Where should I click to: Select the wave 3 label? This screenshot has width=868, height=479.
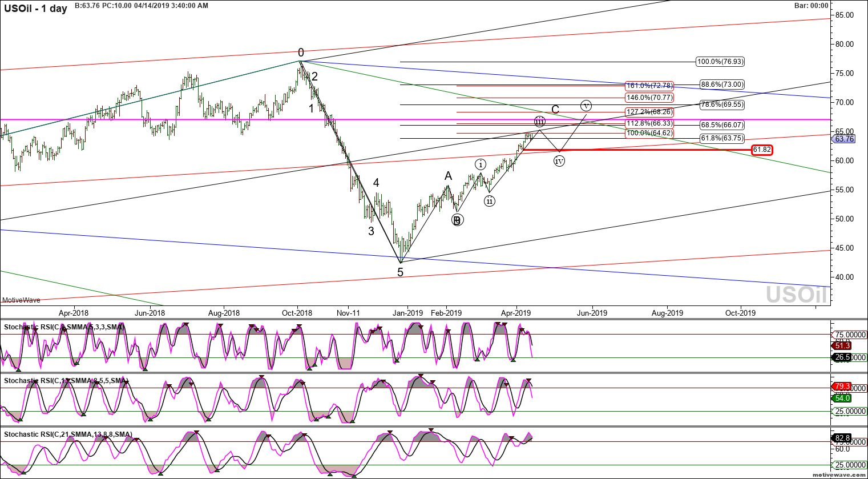(371, 231)
